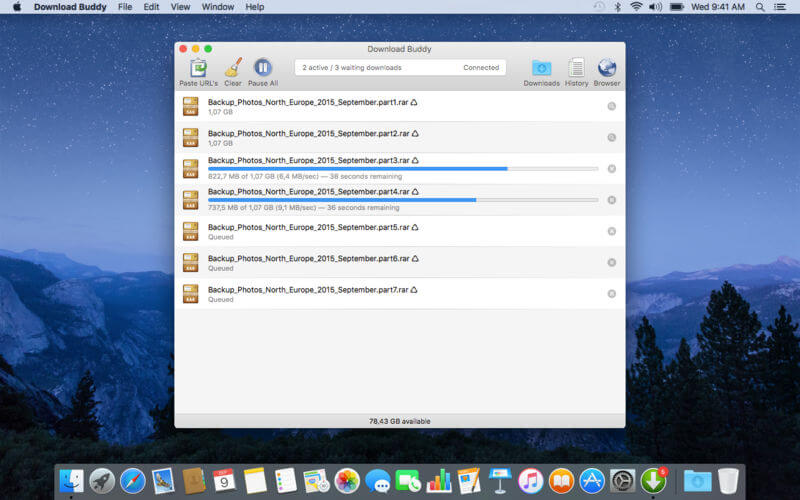Image resolution: width=800 pixels, height=500 pixels.
Task: Pause all downloads with Pause All
Action: [x=263, y=67]
